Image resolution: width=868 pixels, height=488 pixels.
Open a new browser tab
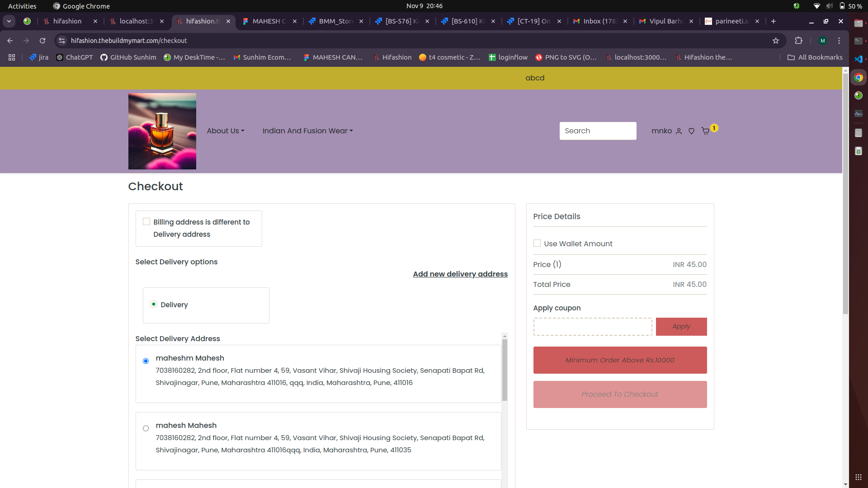point(774,21)
